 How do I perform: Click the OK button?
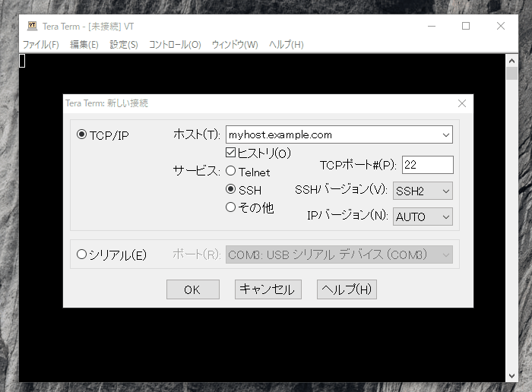(x=193, y=289)
